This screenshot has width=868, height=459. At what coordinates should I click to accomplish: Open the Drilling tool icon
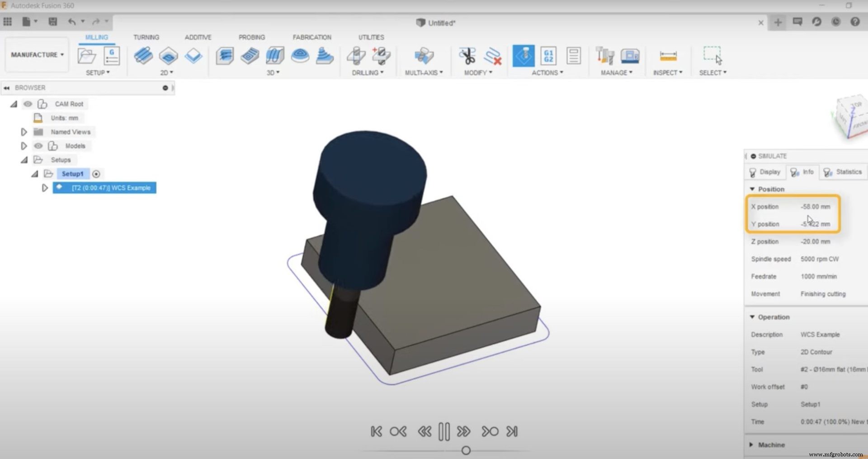(x=356, y=56)
